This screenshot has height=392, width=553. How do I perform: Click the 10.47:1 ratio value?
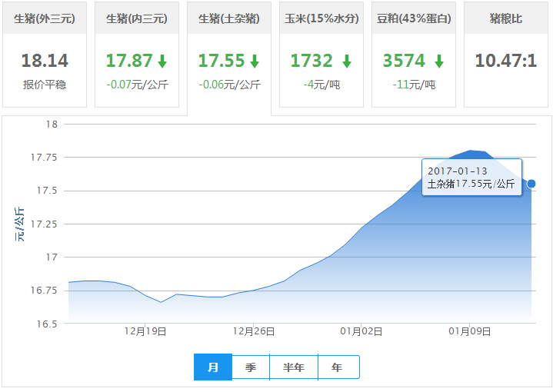[506, 60]
